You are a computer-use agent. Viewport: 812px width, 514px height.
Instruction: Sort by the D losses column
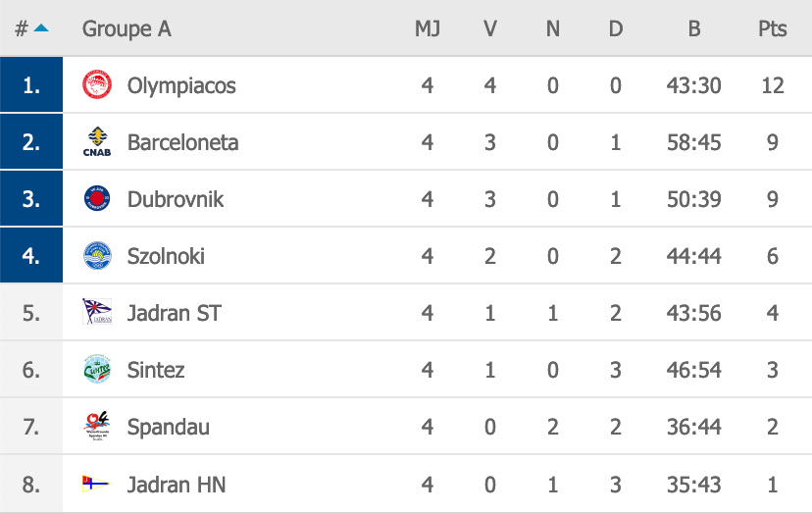(616, 28)
